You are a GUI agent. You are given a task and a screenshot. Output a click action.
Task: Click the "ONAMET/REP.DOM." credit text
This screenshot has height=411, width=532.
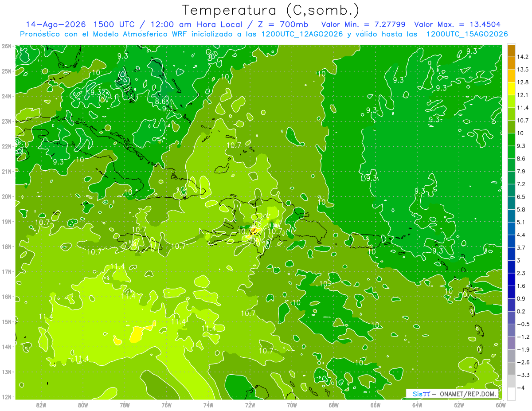pos(468,394)
